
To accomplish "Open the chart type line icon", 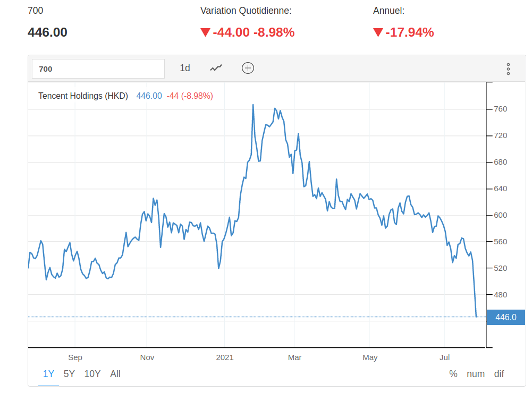I will click(x=216, y=68).
